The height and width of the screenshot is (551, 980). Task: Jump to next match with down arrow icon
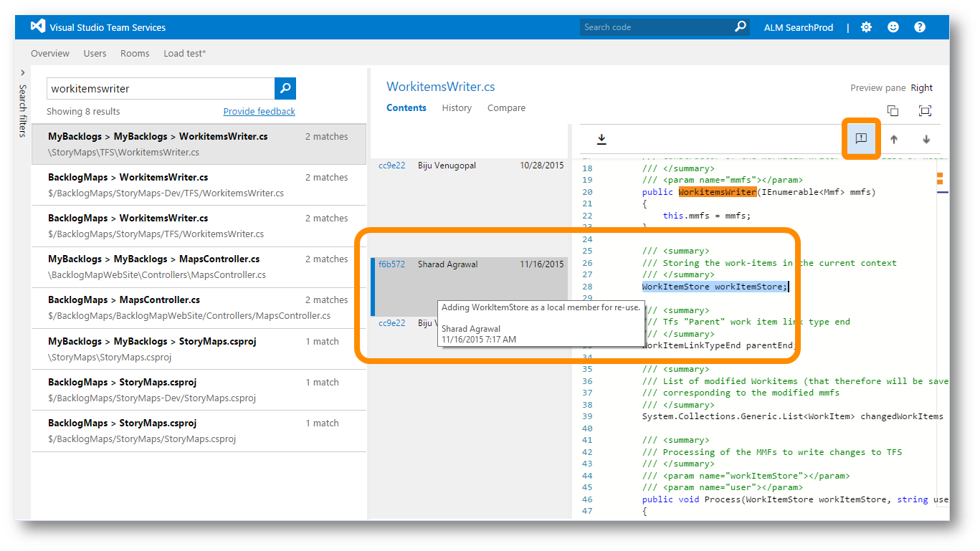coord(926,139)
